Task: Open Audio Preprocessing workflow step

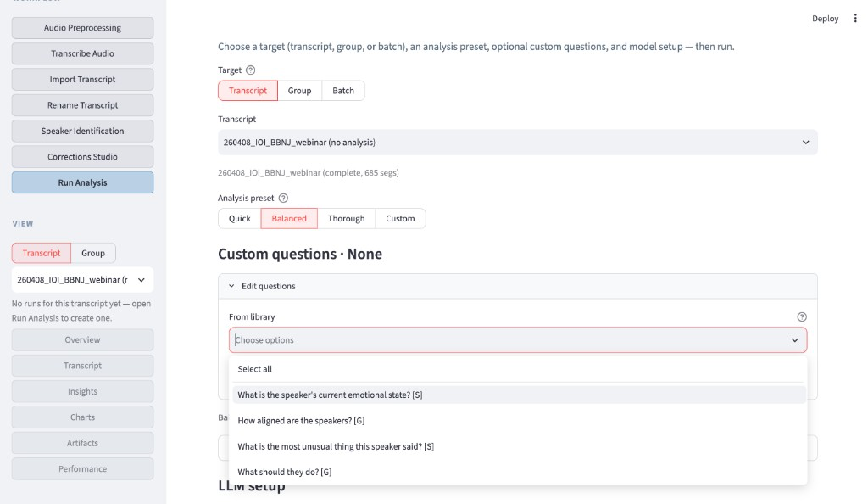Action: pos(82,28)
